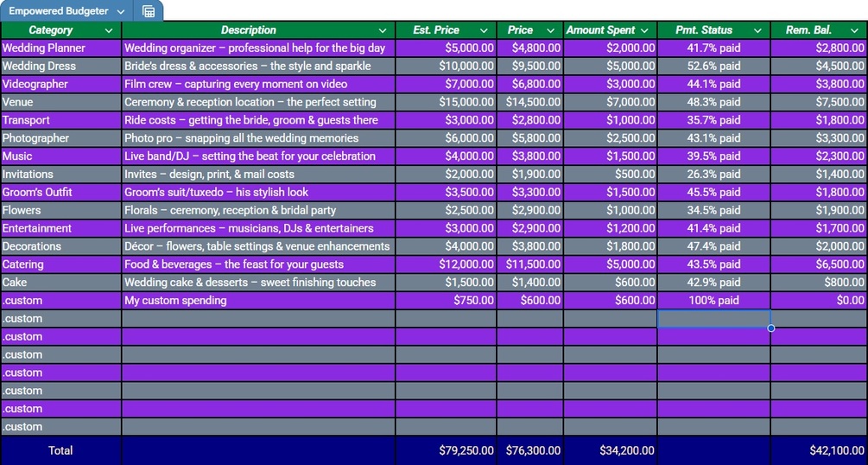Click the 34.5% paid status for Flowers
This screenshot has height=465, width=868.
pos(713,210)
